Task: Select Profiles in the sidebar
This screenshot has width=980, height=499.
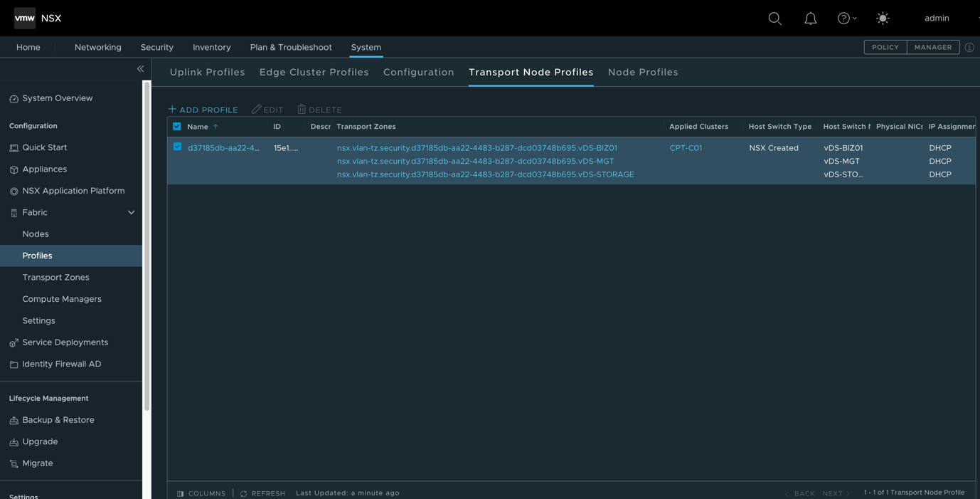Action: click(x=71, y=256)
